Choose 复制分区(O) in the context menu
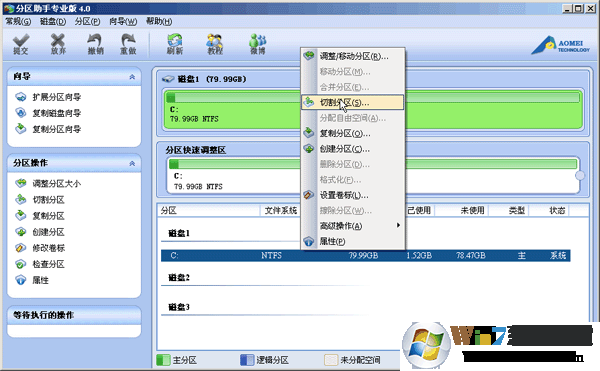Image resolution: width=600 pixels, height=371 pixels. tap(353, 133)
